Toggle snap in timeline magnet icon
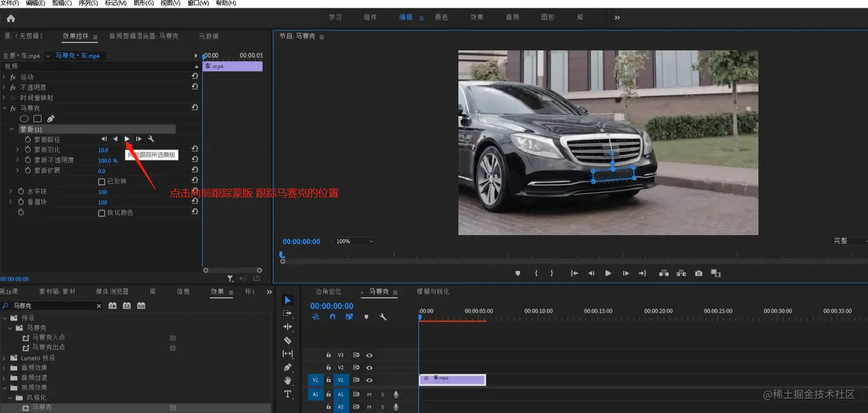Screen dimensions: 868x413 tap(332, 316)
